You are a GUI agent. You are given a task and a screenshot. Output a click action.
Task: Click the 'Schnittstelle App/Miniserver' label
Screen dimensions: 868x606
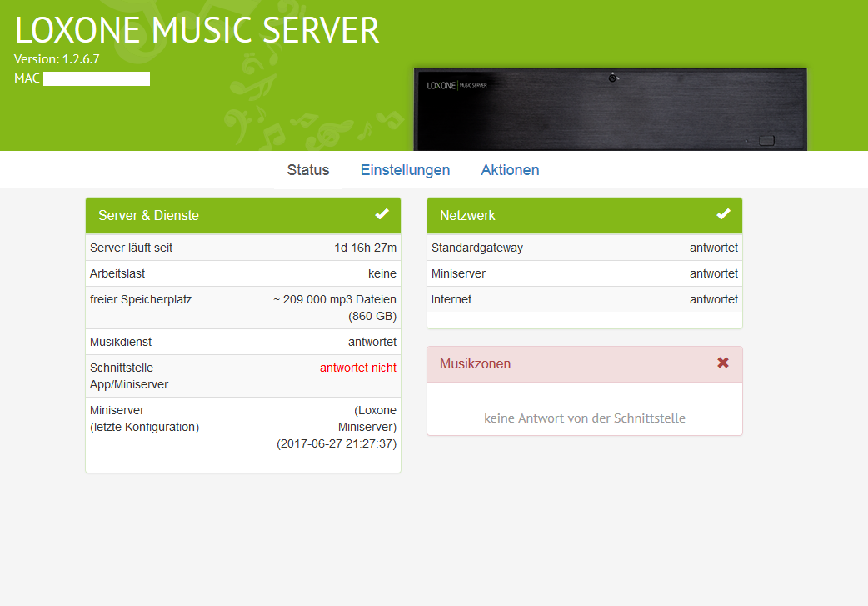click(129, 376)
